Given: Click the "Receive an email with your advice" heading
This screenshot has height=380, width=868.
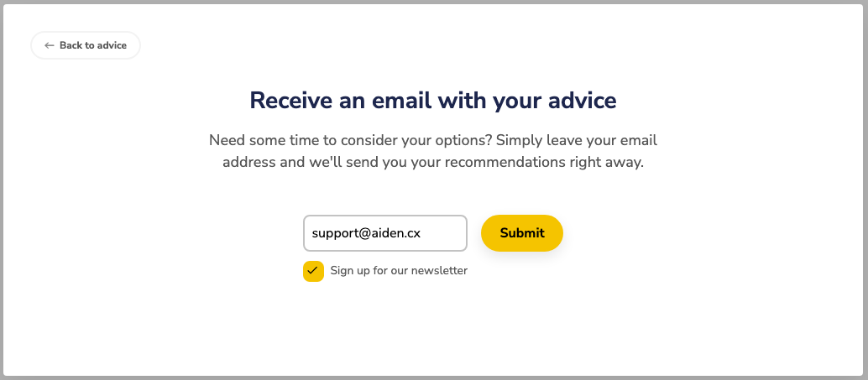Looking at the screenshot, I should 433,101.
